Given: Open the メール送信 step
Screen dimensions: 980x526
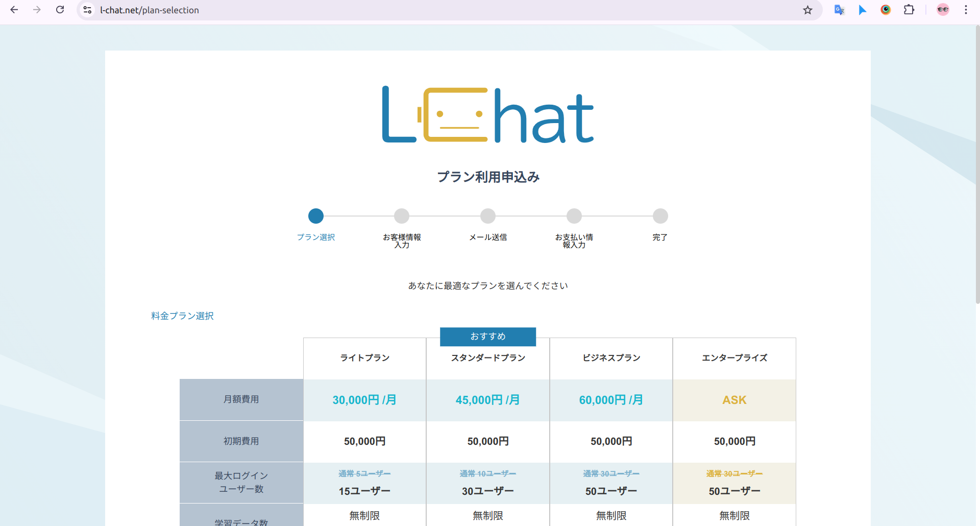Looking at the screenshot, I should tap(487, 216).
